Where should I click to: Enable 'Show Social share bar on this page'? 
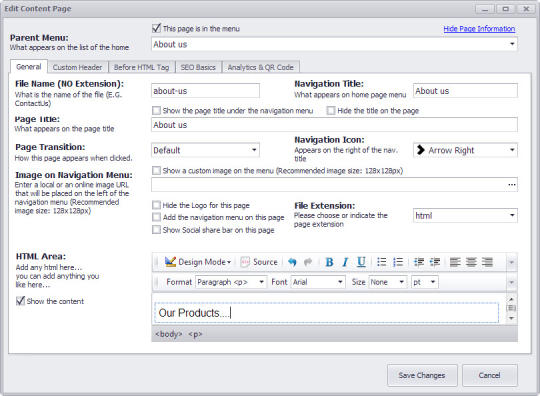tap(156, 230)
